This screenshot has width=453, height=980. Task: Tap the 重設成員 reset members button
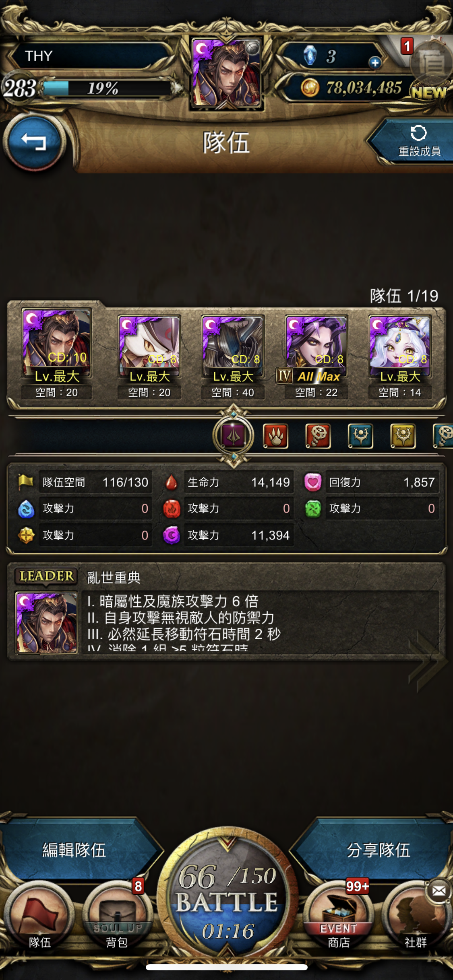[x=415, y=141]
